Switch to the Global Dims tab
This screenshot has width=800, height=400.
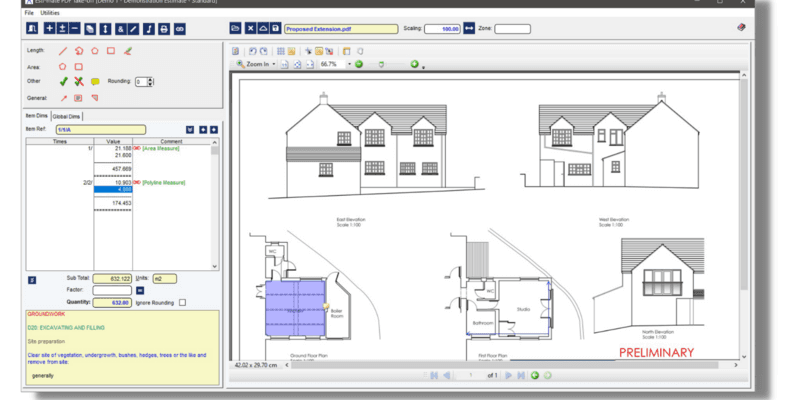(66, 116)
